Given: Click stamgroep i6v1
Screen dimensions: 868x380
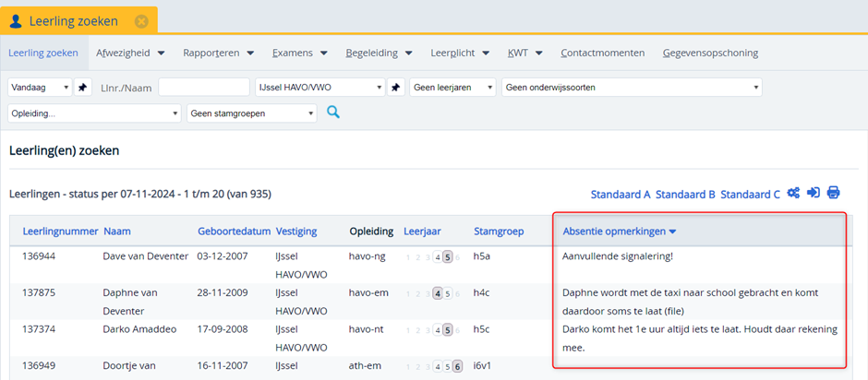Looking at the screenshot, I should click(x=483, y=365).
